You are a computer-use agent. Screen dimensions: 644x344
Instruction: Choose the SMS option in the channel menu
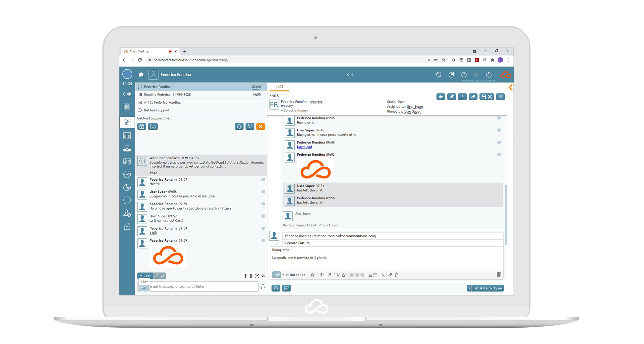pos(144,288)
